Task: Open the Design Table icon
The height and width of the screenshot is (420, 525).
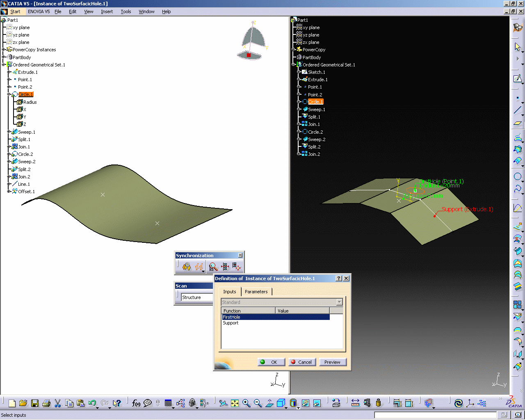Action: [168, 403]
